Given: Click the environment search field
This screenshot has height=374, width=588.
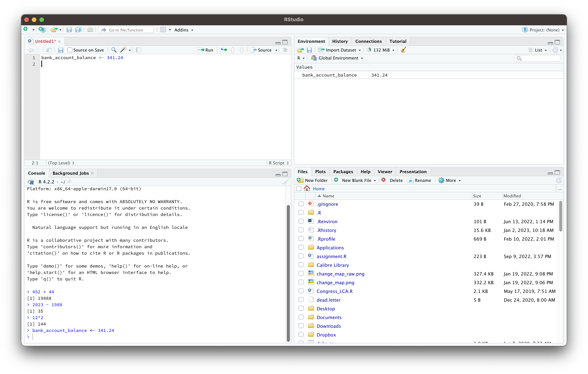Looking at the screenshot, I should 540,58.
